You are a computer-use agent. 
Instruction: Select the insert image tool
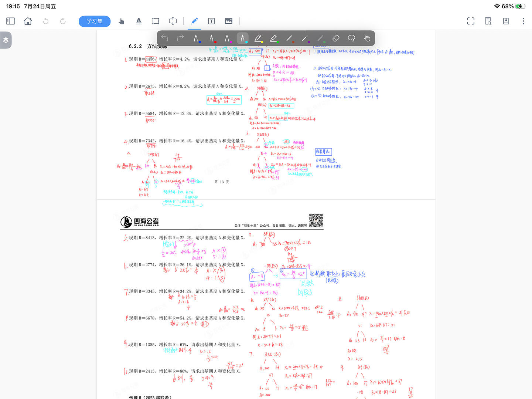pyautogui.click(x=229, y=21)
